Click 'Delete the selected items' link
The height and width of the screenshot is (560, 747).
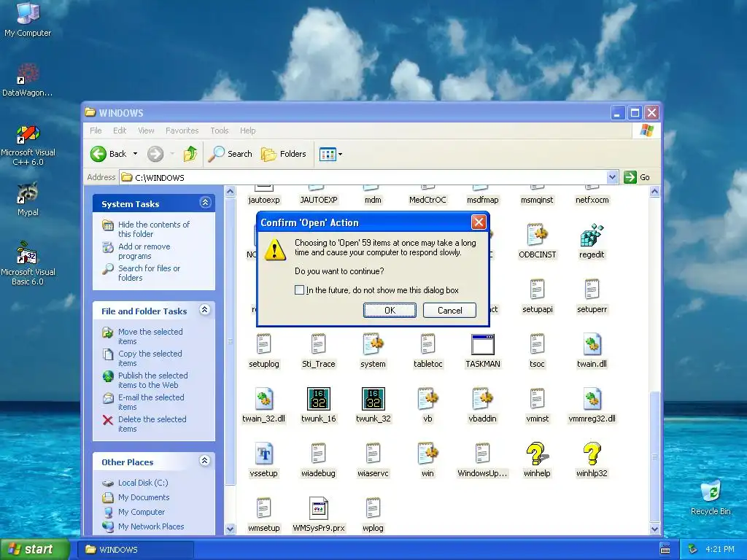tap(152, 424)
